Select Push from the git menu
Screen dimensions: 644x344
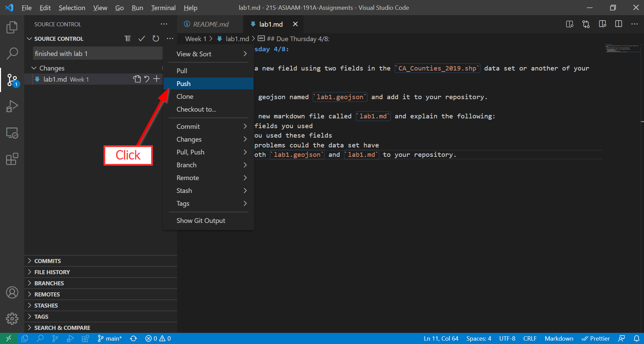click(184, 84)
